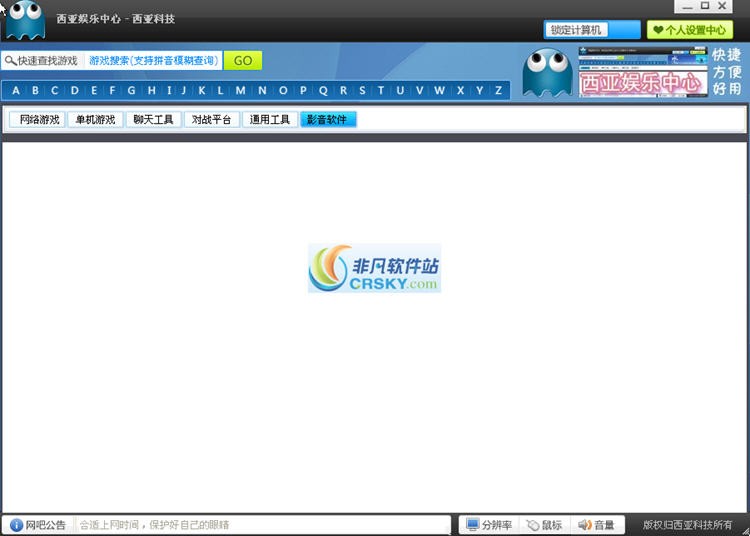Filter games by letter P
The image size is (750, 536).
[303, 90]
